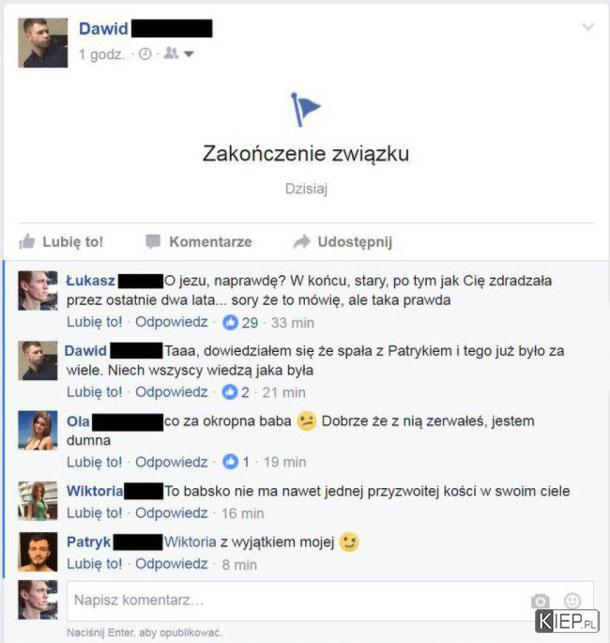The width and height of the screenshot is (610, 643).
Task: Open the emoji picker smiley icon
Action: pyautogui.click(x=572, y=601)
